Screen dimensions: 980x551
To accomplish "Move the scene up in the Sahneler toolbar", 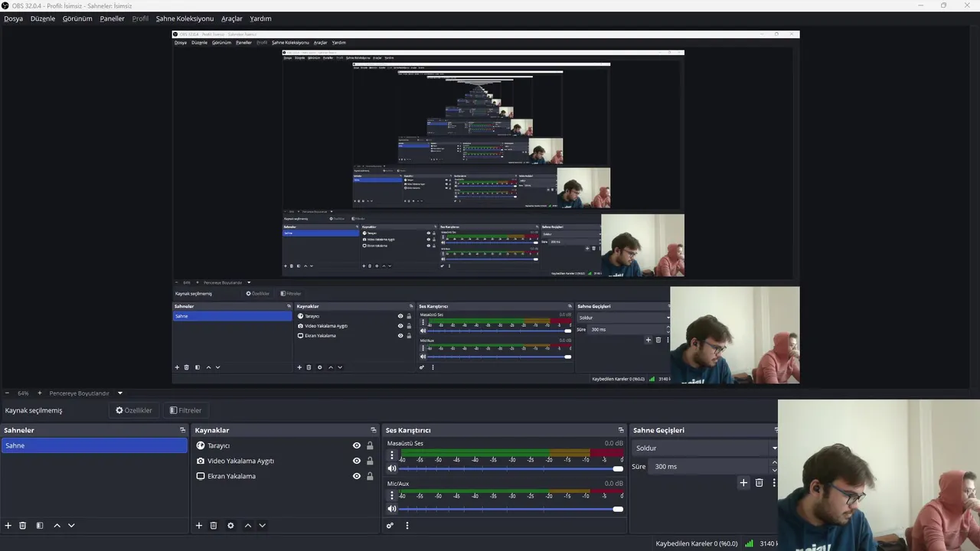I will click(57, 526).
